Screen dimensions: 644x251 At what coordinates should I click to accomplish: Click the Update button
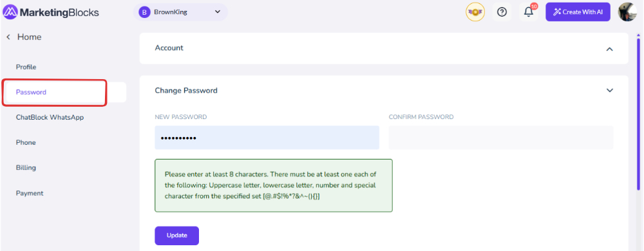click(x=177, y=236)
